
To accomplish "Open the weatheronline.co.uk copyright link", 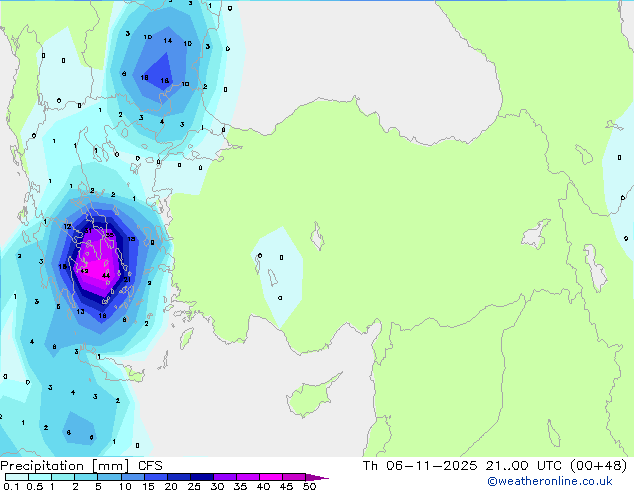I will [x=549, y=481].
